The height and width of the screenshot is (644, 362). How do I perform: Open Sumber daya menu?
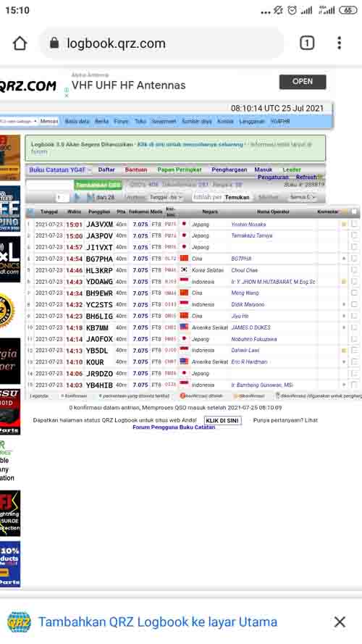[197, 122]
